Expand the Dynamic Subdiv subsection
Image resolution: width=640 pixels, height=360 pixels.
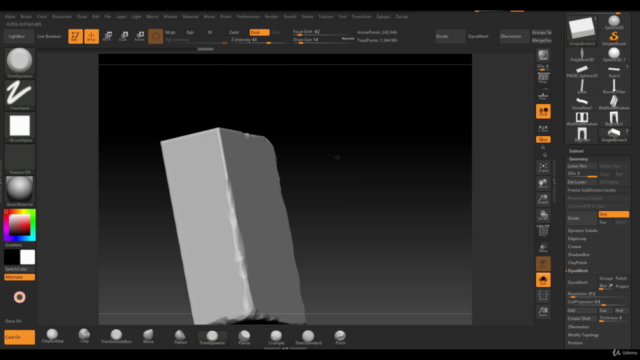(582, 231)
